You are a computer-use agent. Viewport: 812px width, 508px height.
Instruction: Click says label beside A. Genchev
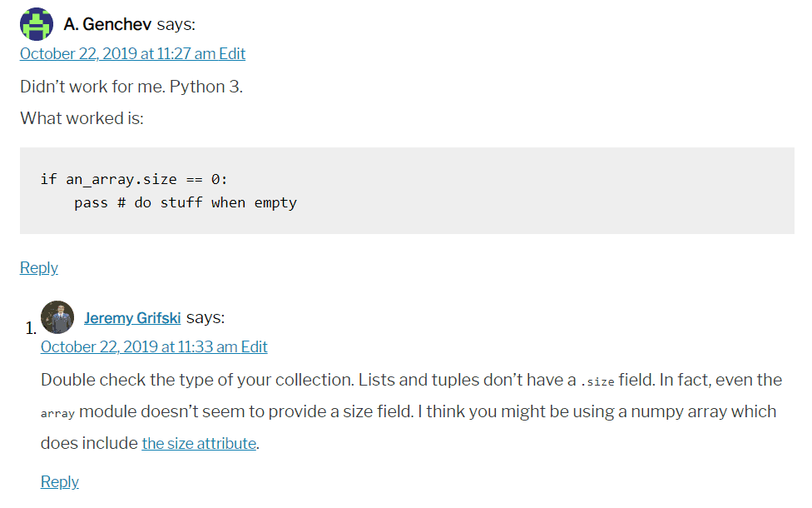pyautogui.click(x=176, y=23)
